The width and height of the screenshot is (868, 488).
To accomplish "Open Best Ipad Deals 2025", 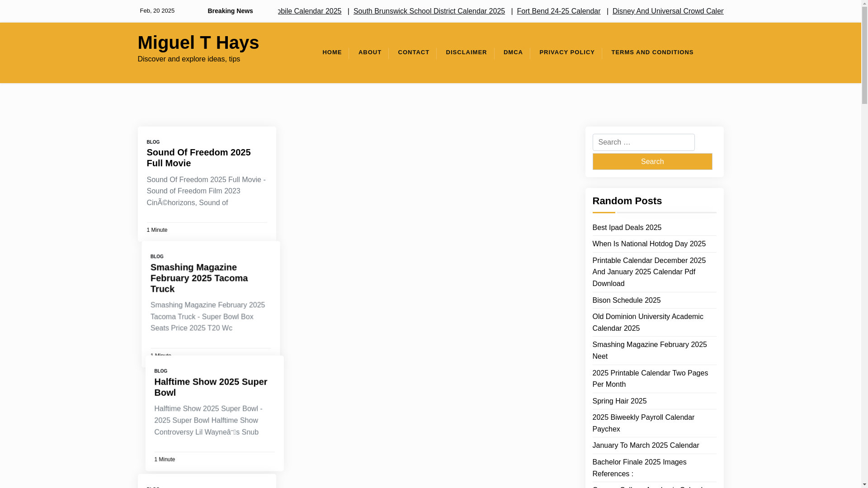I will click(x=627, y=228).
